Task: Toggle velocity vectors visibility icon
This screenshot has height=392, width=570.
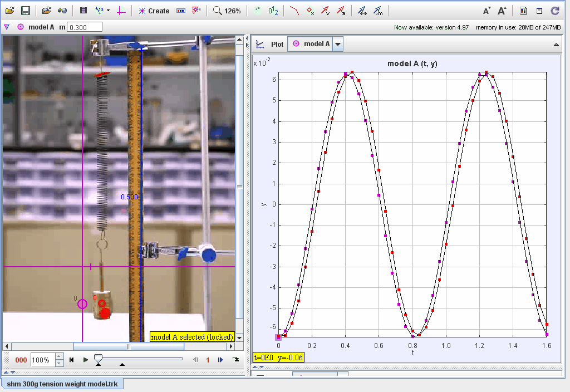Action: 325,11
